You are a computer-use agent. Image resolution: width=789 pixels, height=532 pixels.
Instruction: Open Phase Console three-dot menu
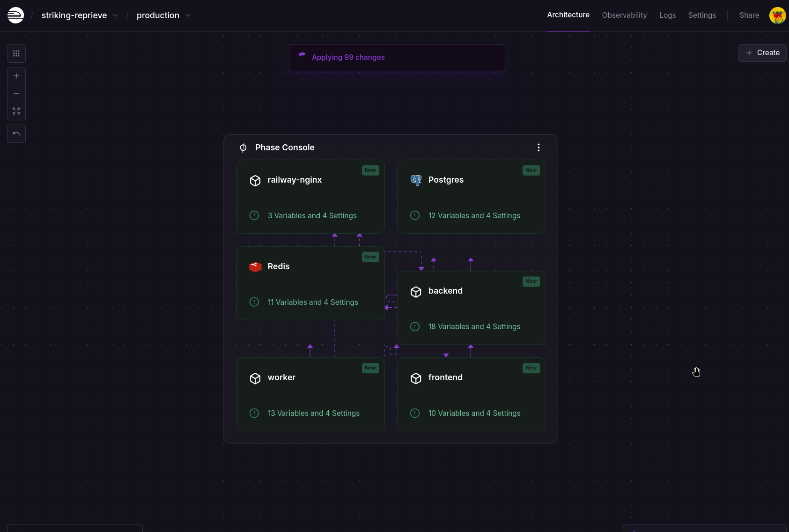(x=538, y=148)
